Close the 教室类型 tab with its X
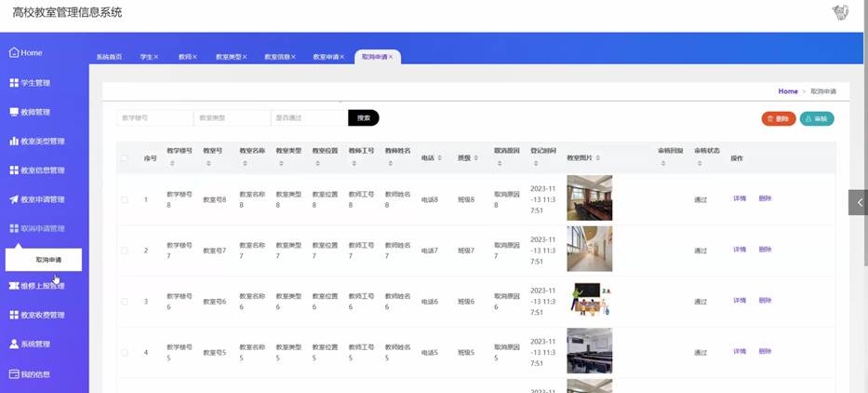 pos(245,57)
